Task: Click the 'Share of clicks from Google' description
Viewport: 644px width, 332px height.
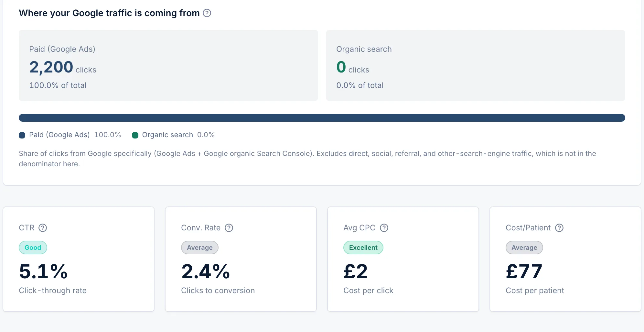Action: 307,159
